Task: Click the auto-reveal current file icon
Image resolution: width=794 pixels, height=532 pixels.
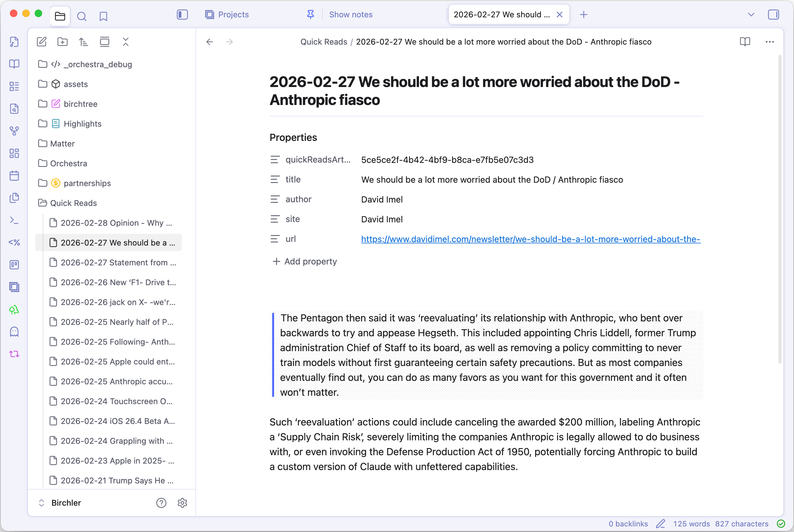Action: (x=104, y=42)
